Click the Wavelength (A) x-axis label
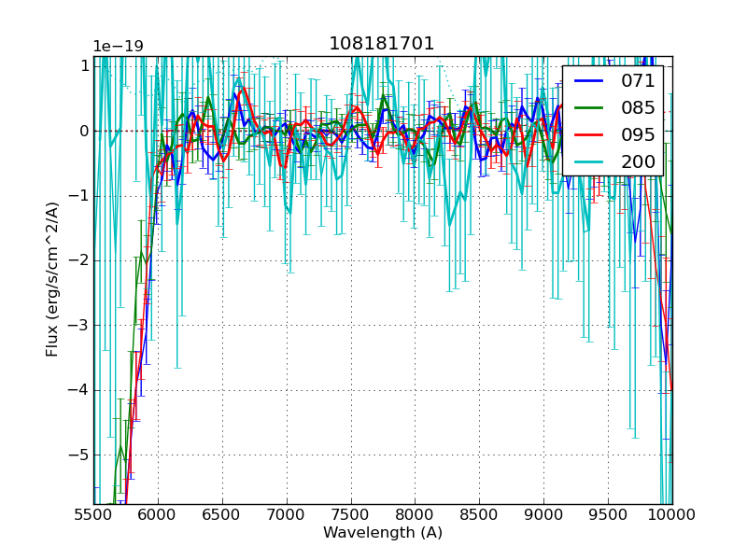The height and width of the screenshot is (560, 747). [x=383, y=533]
